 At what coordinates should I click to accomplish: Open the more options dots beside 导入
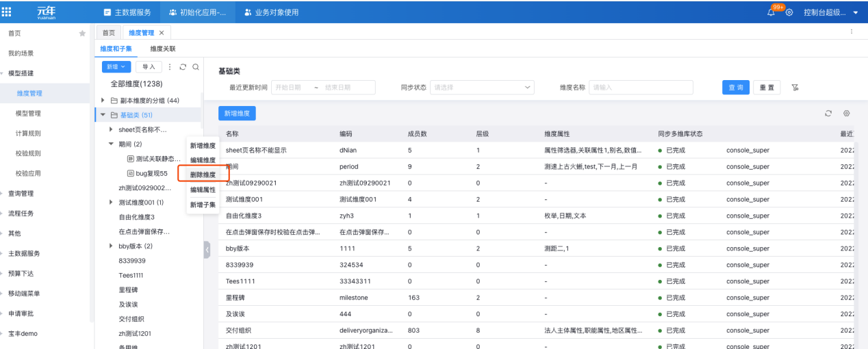coord(170,66)
